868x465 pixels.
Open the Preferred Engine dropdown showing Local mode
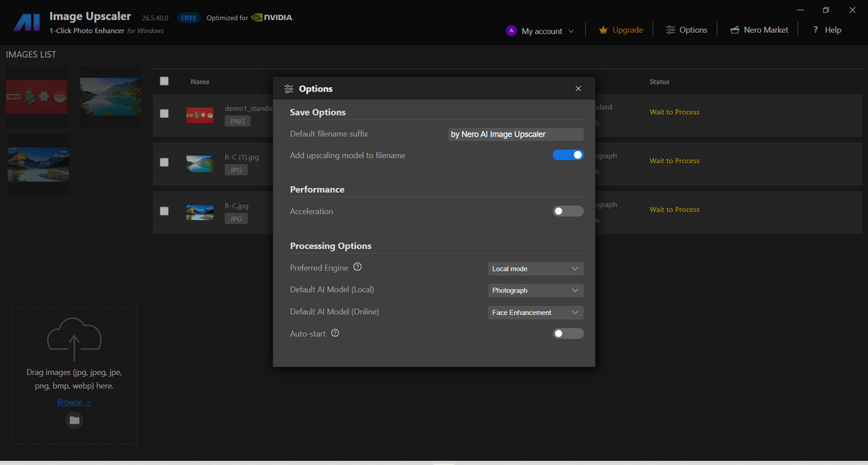click(535, 267)
